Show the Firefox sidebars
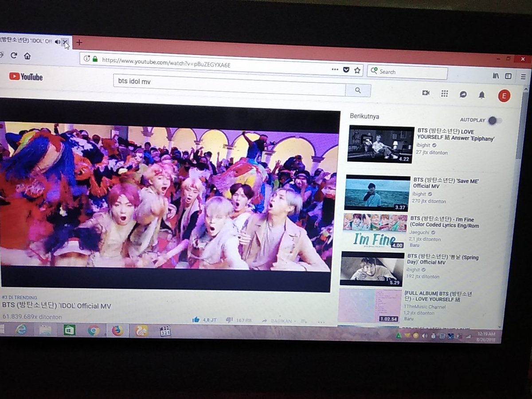 pos(509,76)
